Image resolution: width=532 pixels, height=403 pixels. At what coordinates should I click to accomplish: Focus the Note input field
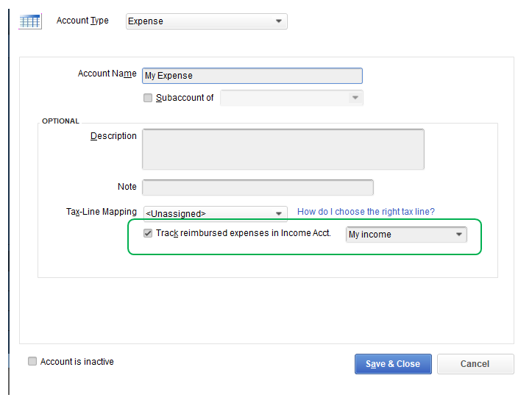[258, 187]
